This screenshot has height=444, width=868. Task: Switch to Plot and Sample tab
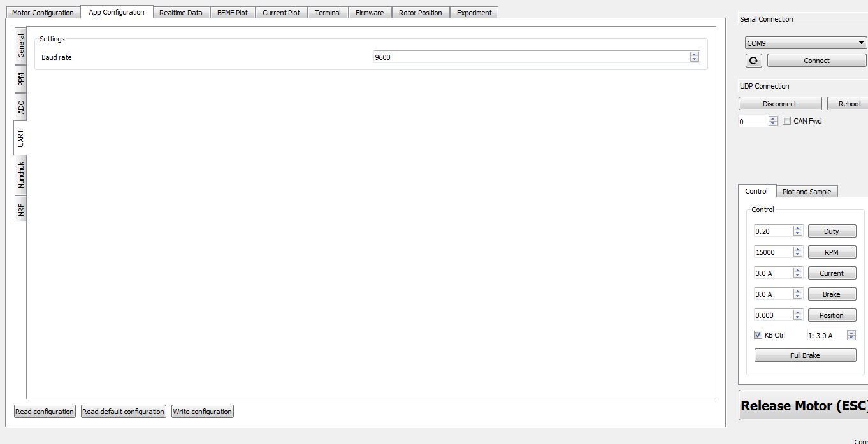click(807, 192)
